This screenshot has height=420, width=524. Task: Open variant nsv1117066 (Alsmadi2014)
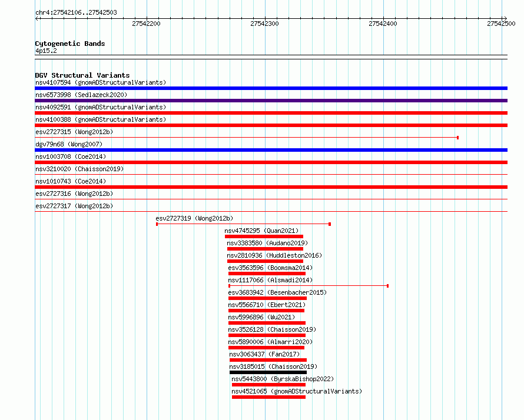click(270, 280)
